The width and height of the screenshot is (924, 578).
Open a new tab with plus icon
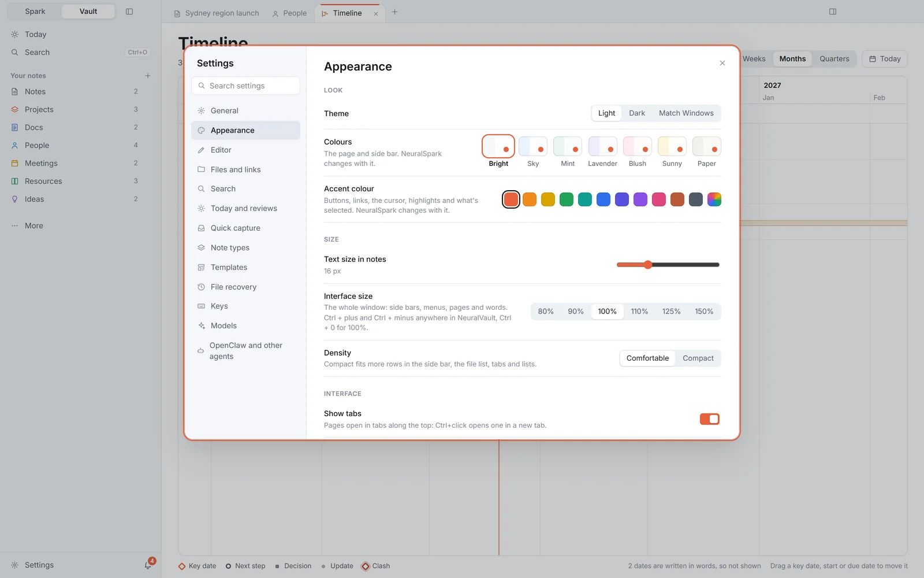(x=395, y=12)
